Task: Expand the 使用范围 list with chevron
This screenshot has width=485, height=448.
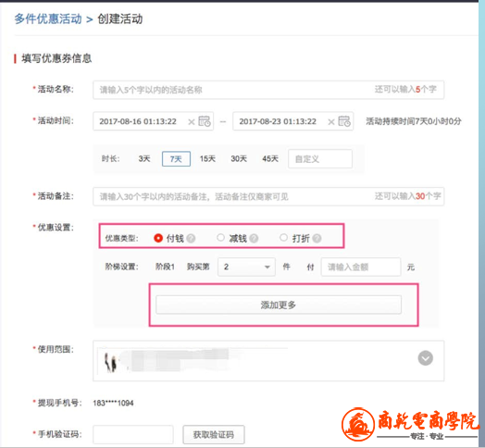Action: coord(426,358)
